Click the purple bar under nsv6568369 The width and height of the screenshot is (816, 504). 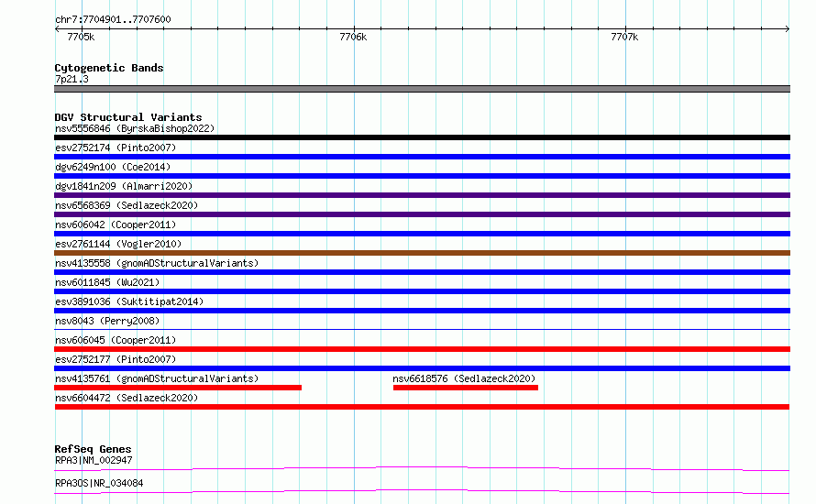pyautogui.click(x=422, y=214)
